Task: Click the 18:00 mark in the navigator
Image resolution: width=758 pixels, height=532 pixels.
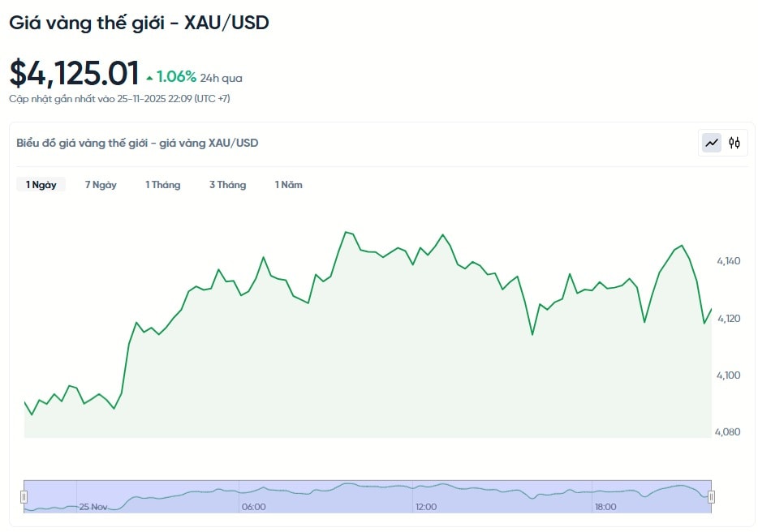Action: (x=605, y=507)
